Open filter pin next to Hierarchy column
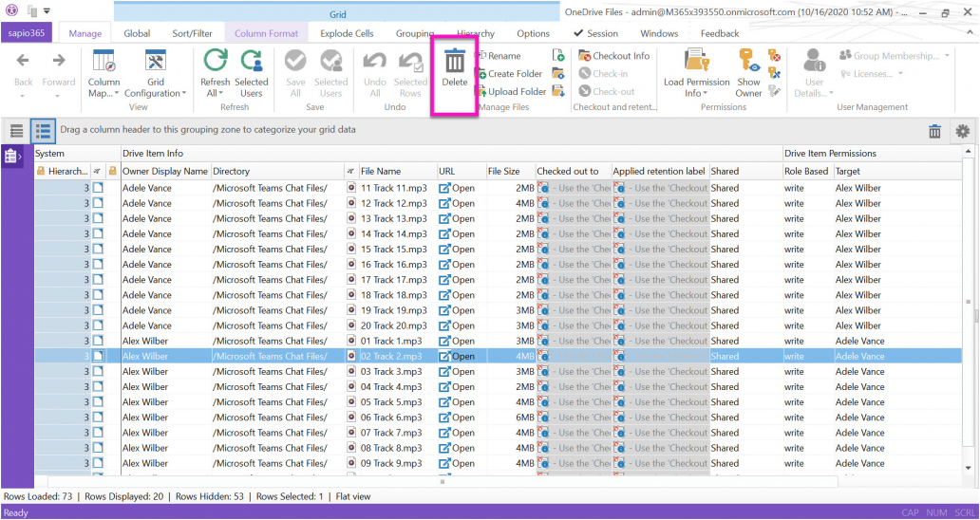The image size is (980, 520). pyautogui.click(x=97, y=171)
